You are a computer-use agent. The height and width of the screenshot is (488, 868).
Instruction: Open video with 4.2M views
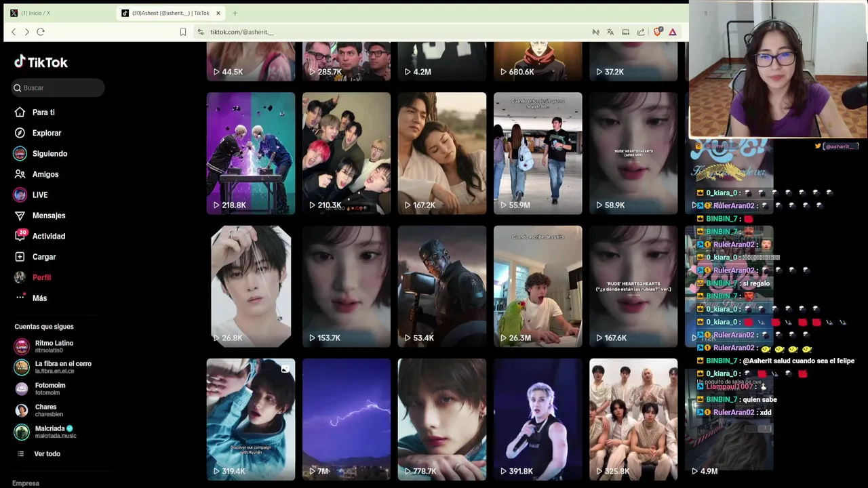tap(442, 61)
